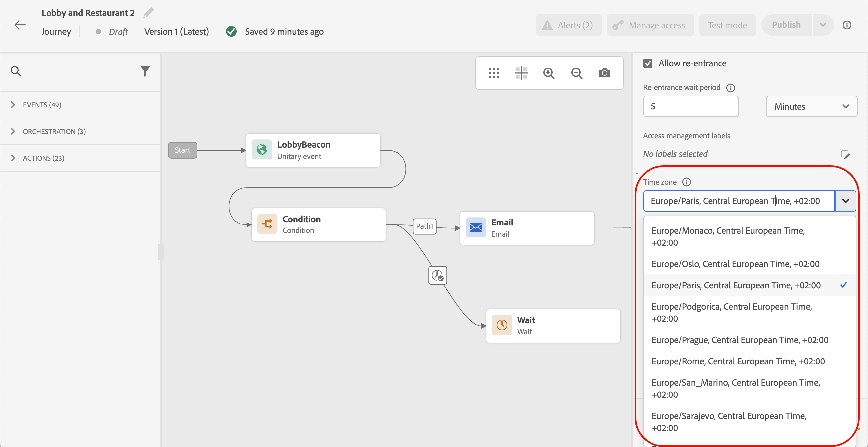
Task: Open the Minutes unit dropdown
Action: 811,107
